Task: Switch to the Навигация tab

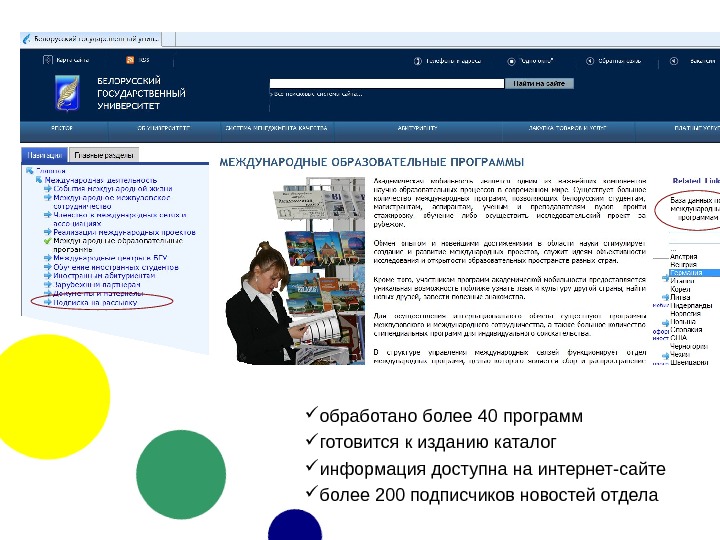Action: click(x=45, y=155)
